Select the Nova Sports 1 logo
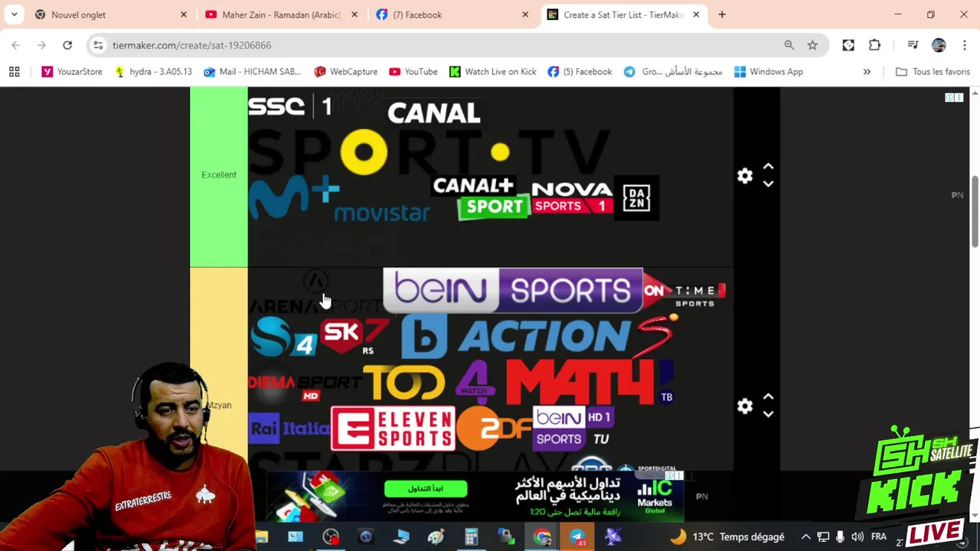 tap(573, 197)
